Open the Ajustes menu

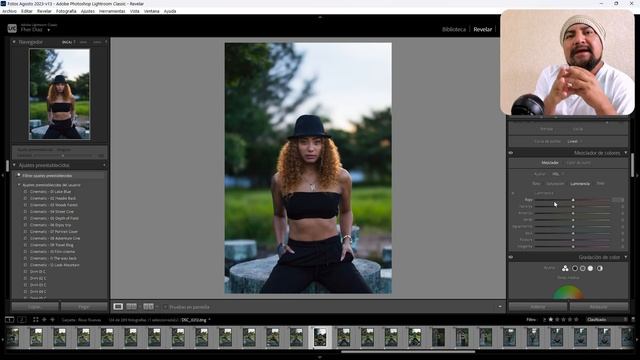coord(87,11)
